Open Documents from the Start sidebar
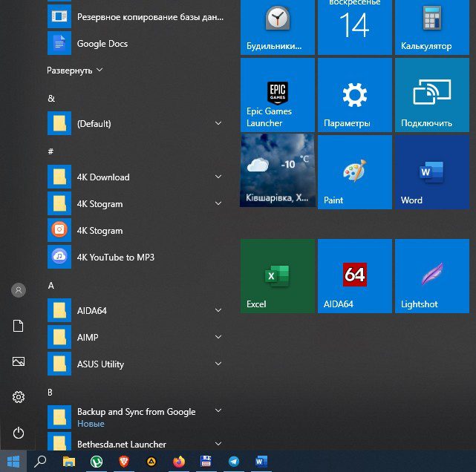This screenshot has width=476, height=472. pos(19,326)
